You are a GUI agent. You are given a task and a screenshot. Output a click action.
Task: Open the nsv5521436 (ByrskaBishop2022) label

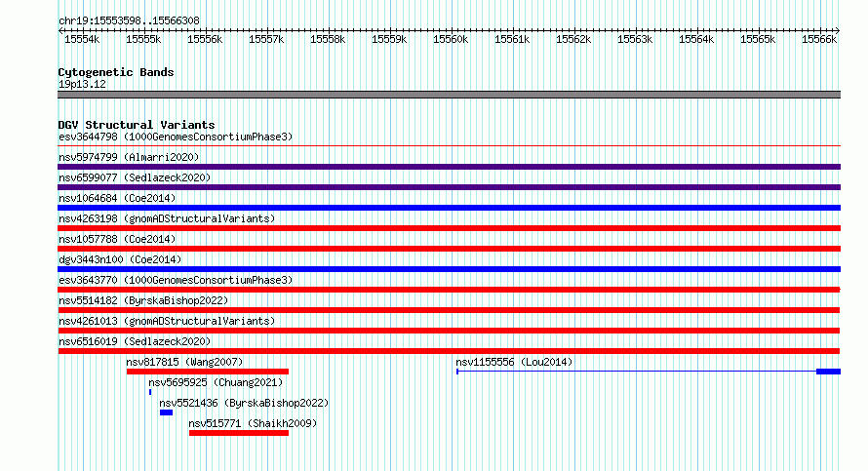click(x=244, y=403)
